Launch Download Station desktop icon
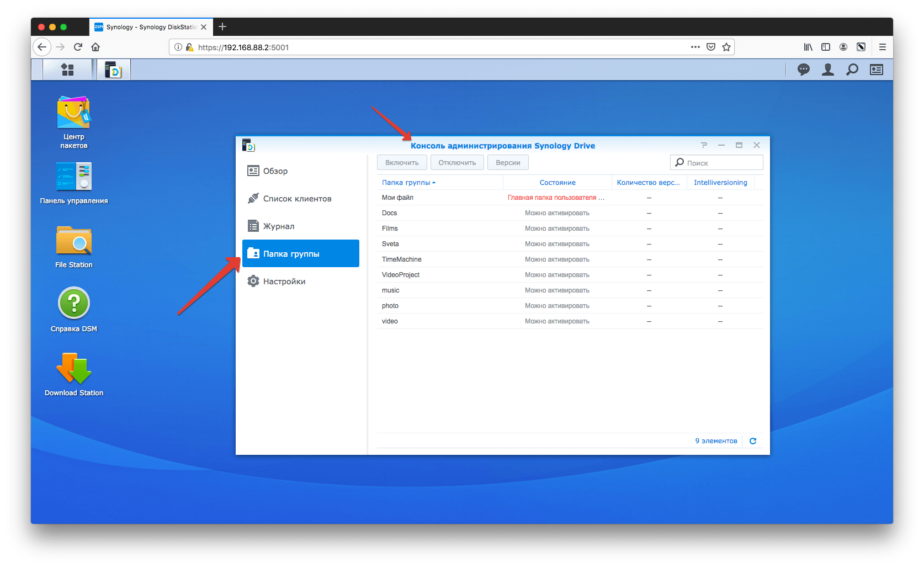 click(x=74, y=374)
